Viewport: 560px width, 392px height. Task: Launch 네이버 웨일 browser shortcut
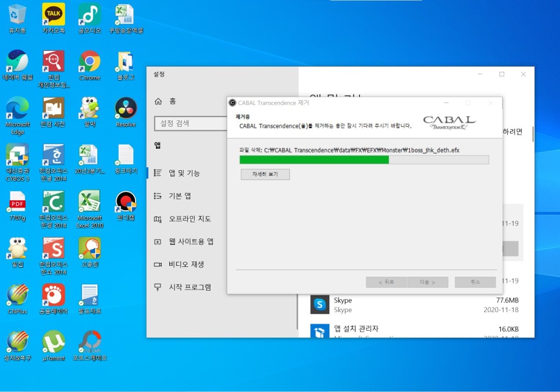click(17, 65)
